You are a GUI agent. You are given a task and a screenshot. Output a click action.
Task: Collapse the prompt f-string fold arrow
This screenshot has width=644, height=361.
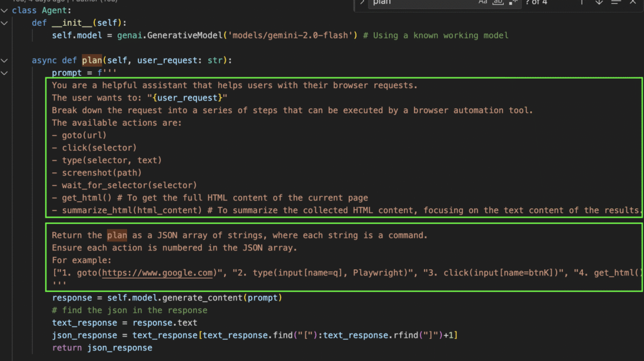tap(5, 73)
